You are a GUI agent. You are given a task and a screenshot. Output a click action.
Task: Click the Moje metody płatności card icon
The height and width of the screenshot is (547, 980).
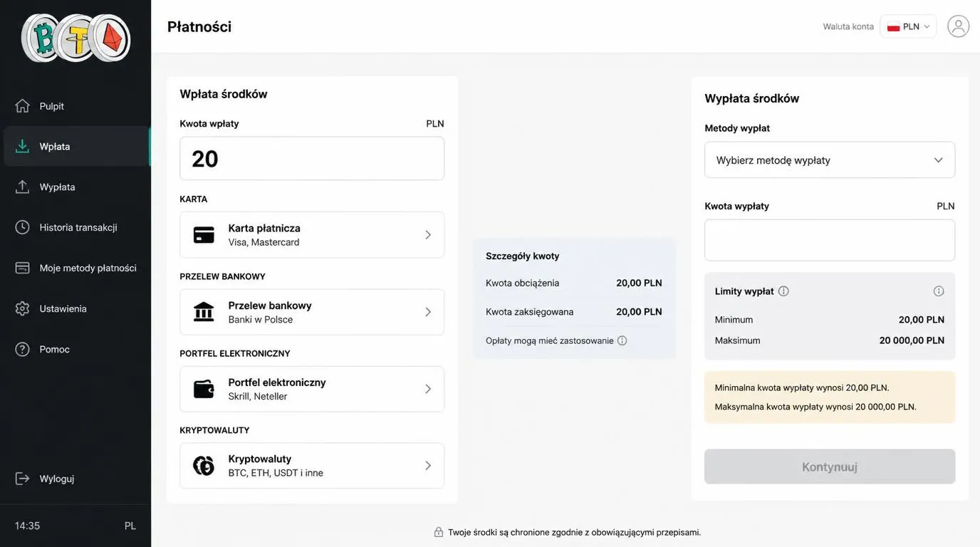point(23,268)
